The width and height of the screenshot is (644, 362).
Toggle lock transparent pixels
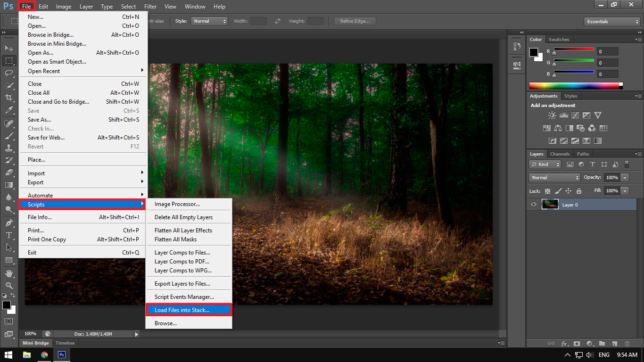(547, 191)
